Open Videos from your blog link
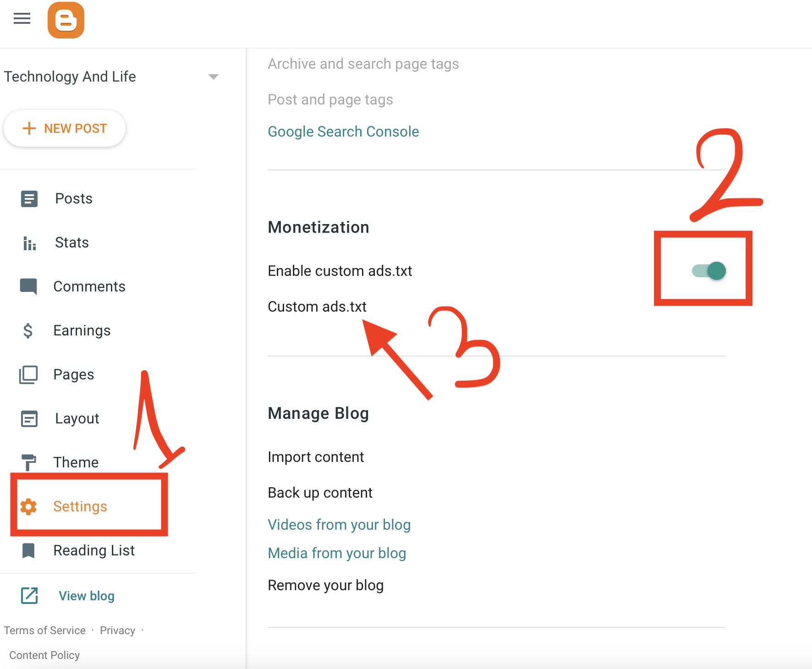The image size is (812, 669). pyautogui.click(x=339, y=525)
